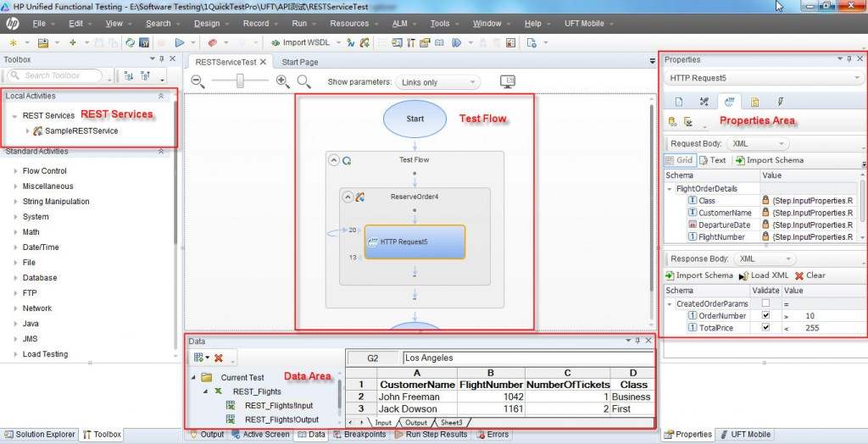Open the Resources menu

tap(348, 24)
